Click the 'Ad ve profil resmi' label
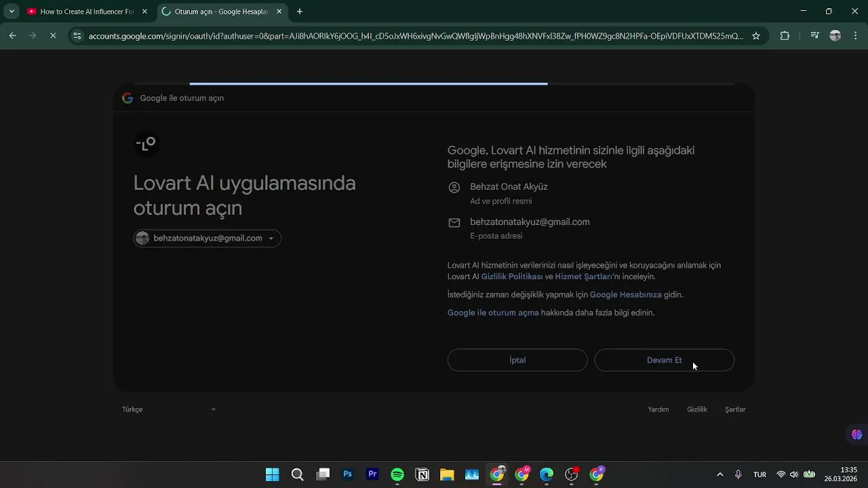Image resolution: width=868 pixels, height=488 pixels. [500, 201]
